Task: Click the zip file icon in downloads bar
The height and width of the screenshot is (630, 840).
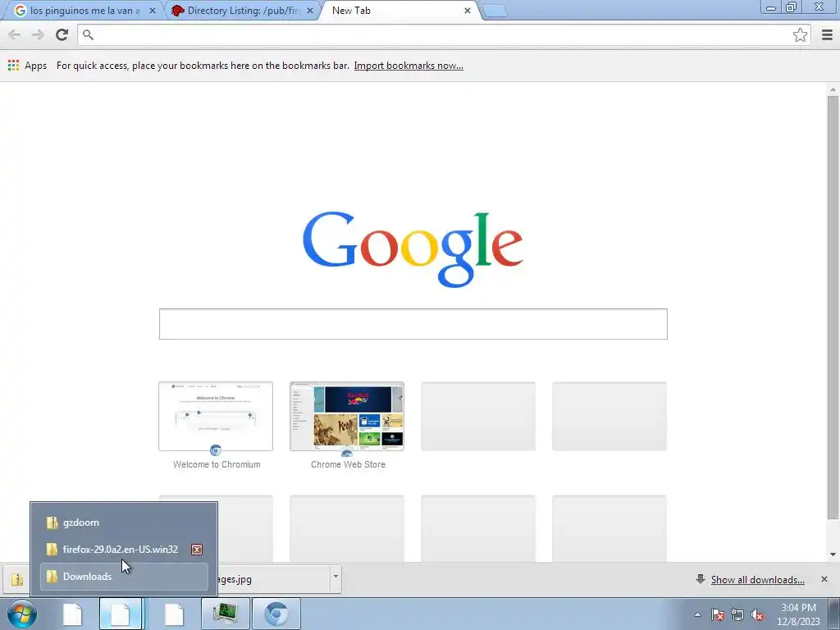Action: coord(16,579)
